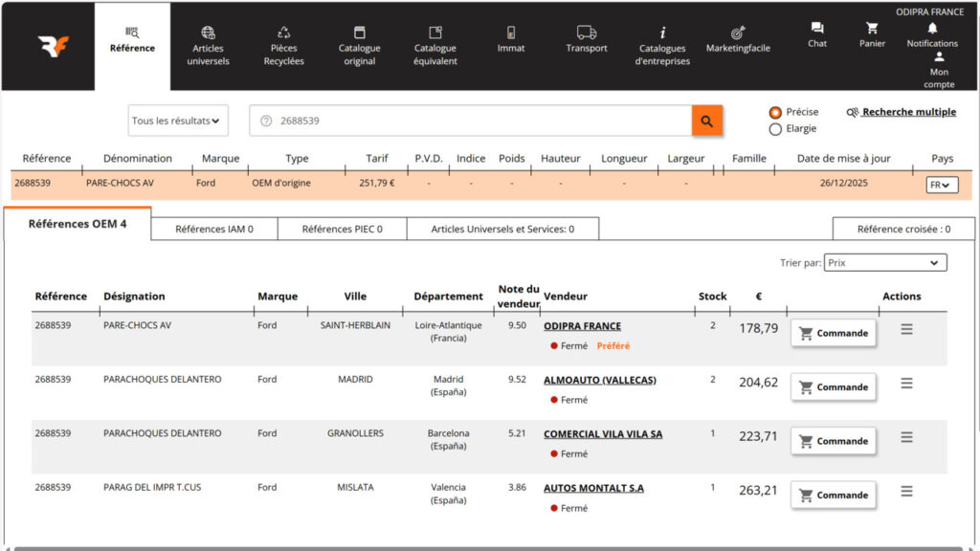Open the Panier shopping cart icon
980x551 pixels.
pyautogui.click(x=872, y=27)
